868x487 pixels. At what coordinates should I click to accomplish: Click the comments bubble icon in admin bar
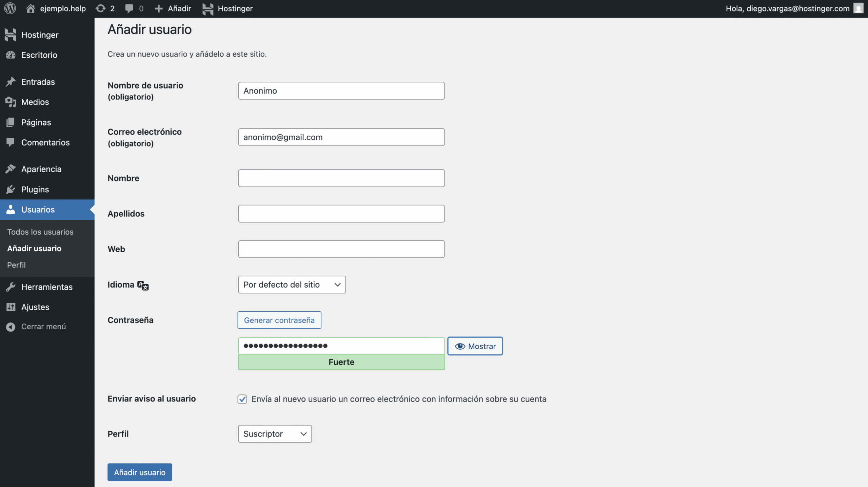coord(129,8)
